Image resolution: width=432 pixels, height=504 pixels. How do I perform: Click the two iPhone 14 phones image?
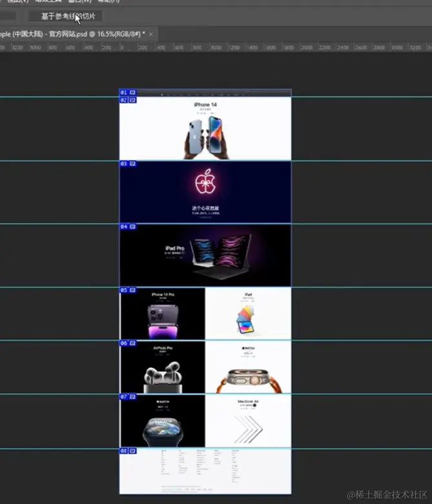pos(206,138)
